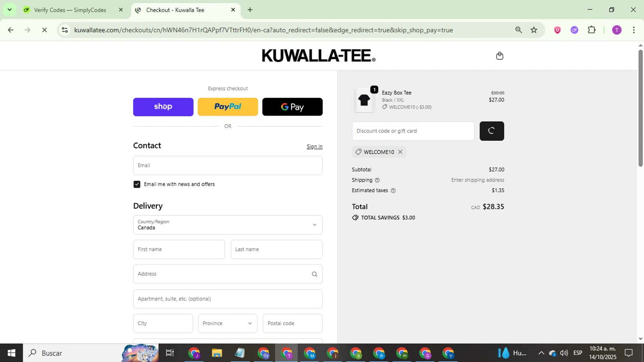
Task: View site information icon in address bar
Action: 65,30
